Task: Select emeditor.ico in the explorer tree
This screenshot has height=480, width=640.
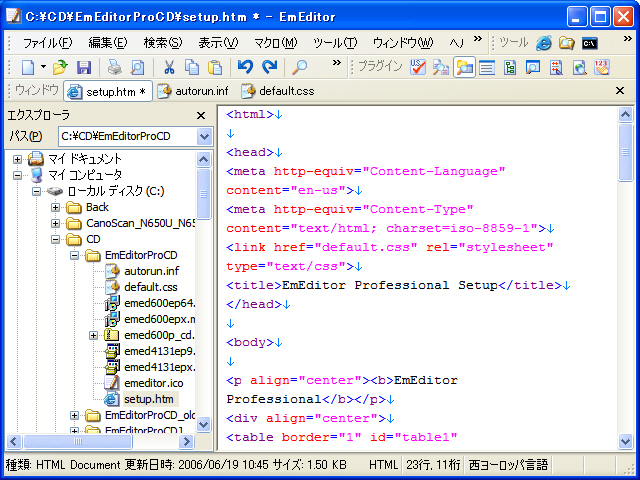Action: (153, 383)
